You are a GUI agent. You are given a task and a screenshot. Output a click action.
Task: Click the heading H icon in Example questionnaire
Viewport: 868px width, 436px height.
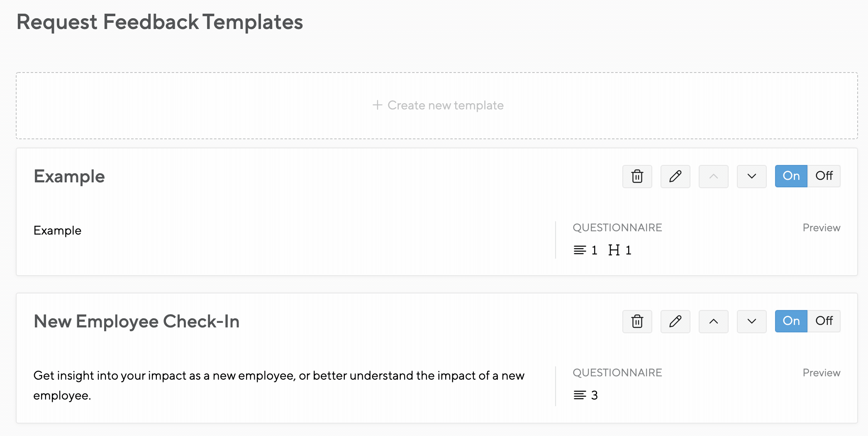(614, 250)
